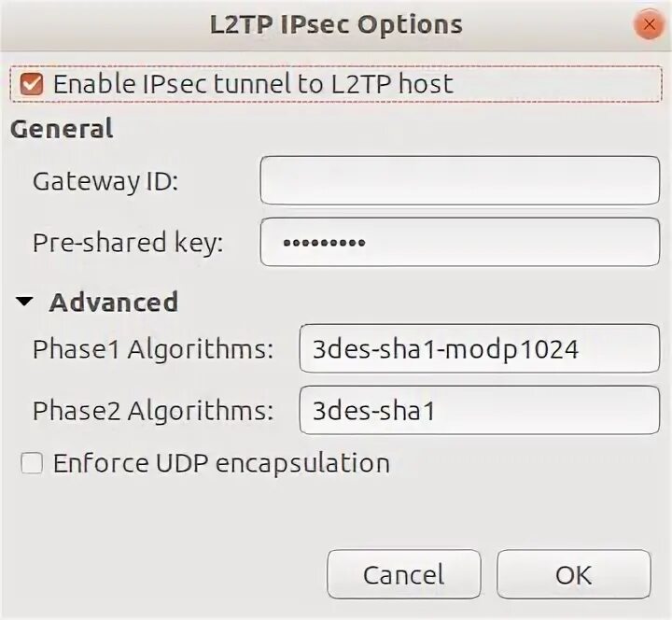Click the General section heading

click(62, 129)
